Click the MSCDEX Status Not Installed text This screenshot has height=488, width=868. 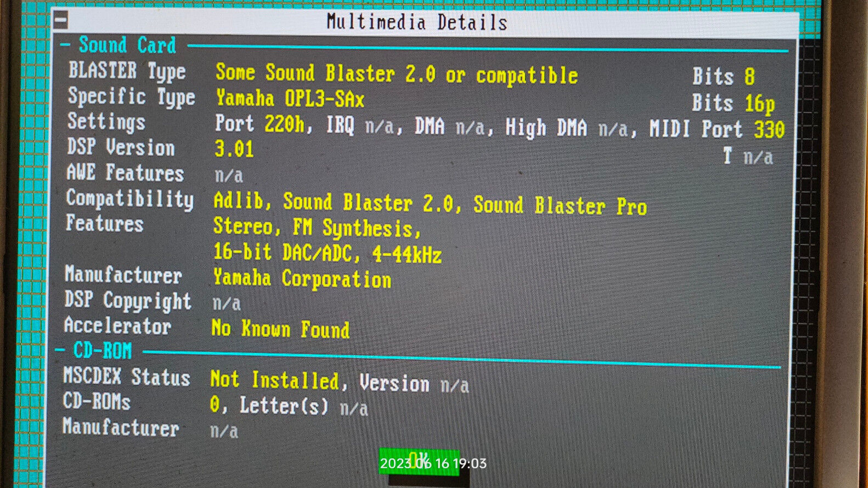pyautogui.click(x=274, y=379)
